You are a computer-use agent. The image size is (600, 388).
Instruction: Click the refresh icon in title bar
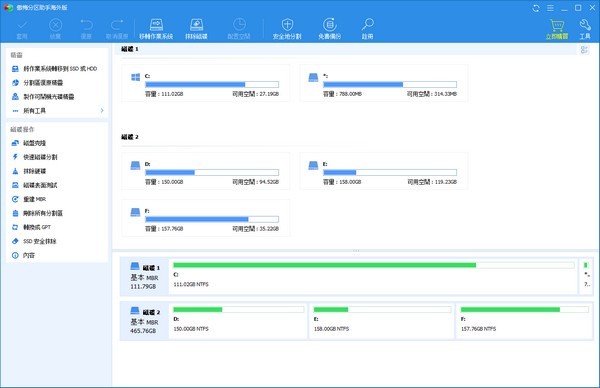(536, 8)
